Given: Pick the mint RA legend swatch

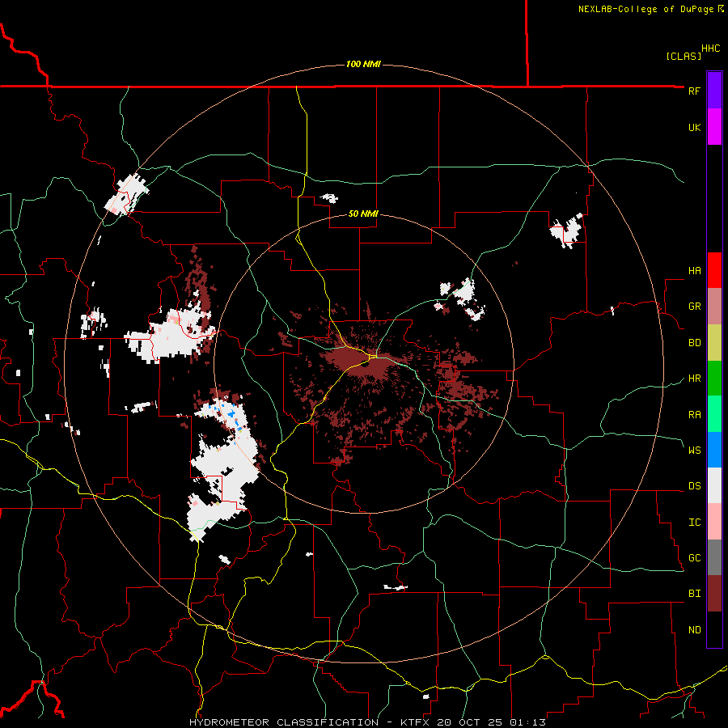Looking at the screenshot, I should [714, 414].
